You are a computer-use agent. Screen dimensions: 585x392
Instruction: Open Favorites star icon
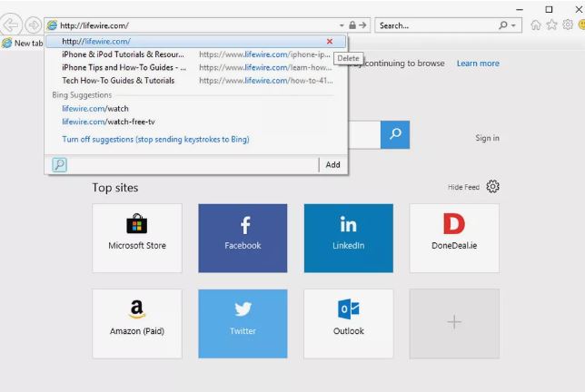point(551,25)
